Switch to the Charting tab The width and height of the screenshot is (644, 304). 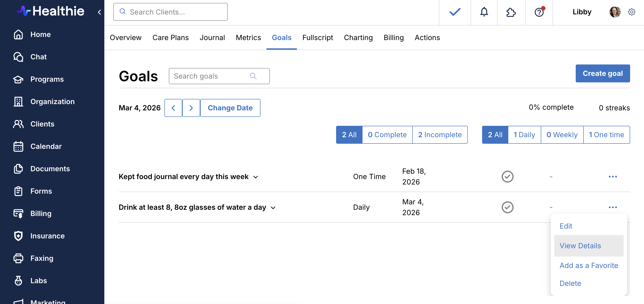pos(358,38)
